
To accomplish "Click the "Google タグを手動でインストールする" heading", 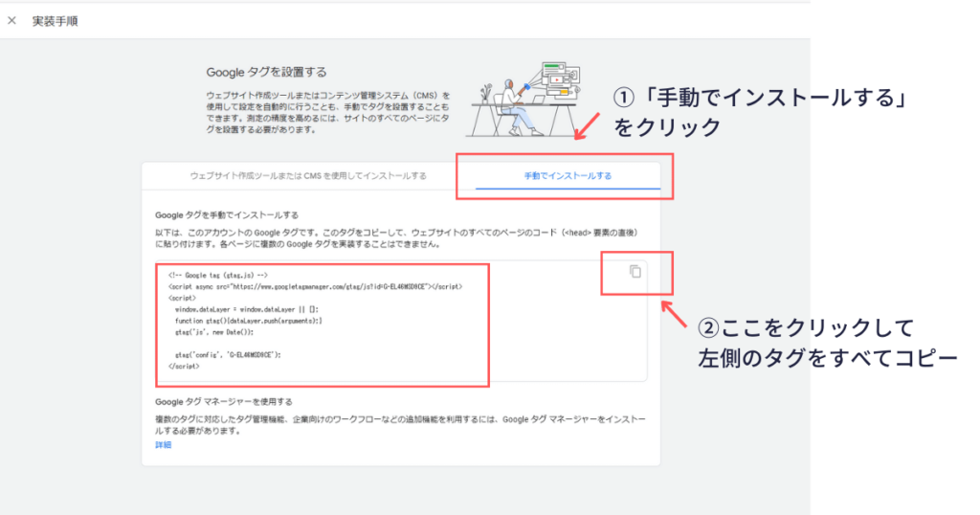I will coord(227,215).
